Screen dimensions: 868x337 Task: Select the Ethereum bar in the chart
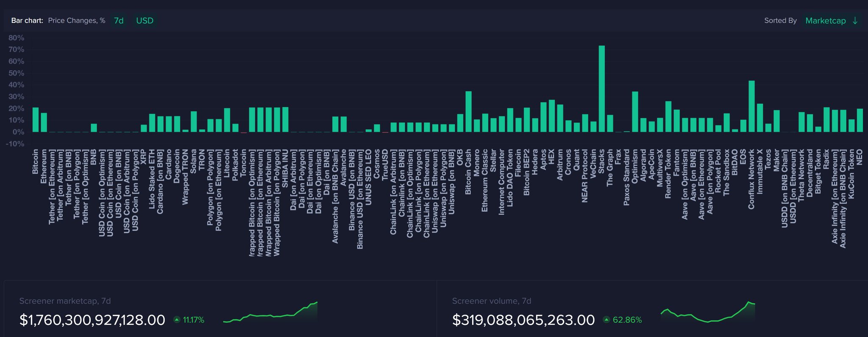(x=44, y=122)
